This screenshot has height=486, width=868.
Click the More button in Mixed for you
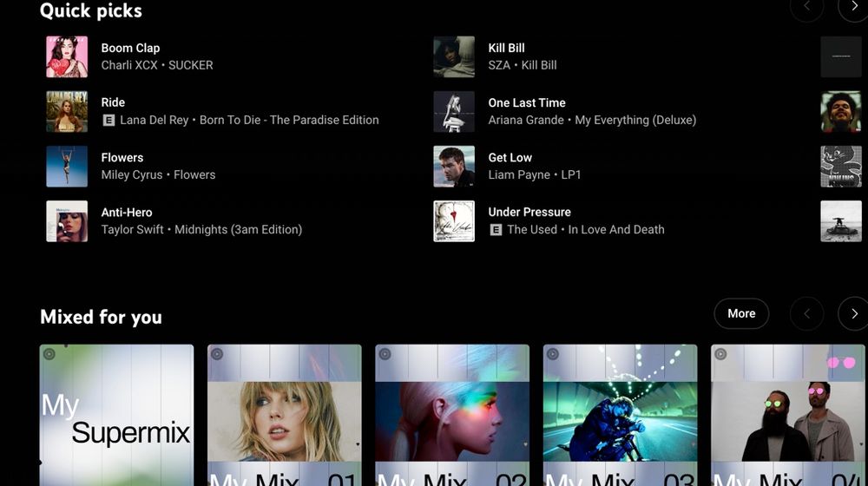741,314
